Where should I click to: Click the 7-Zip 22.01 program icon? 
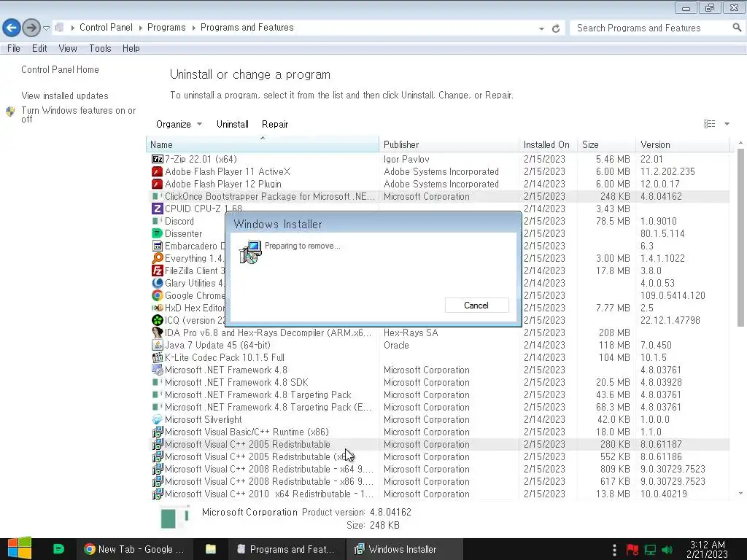click(158, 159)
